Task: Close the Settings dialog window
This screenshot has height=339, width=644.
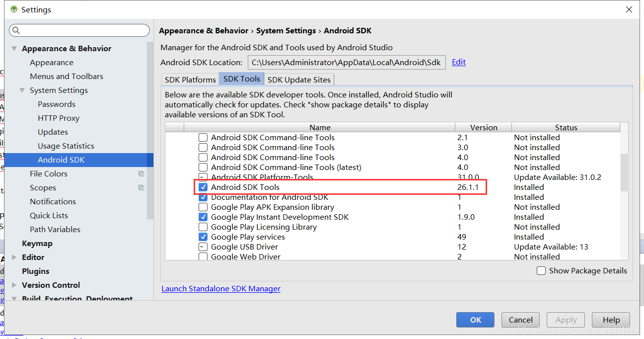Action: (629, 9)
